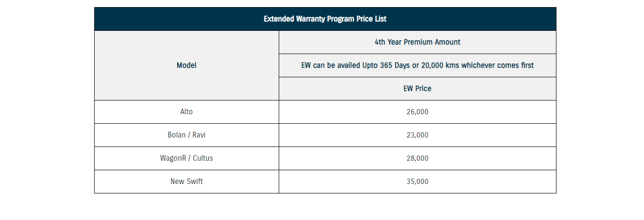Click the EW Price column header
The height and width of the screenshot is (220, 644).
coord(417,89)
